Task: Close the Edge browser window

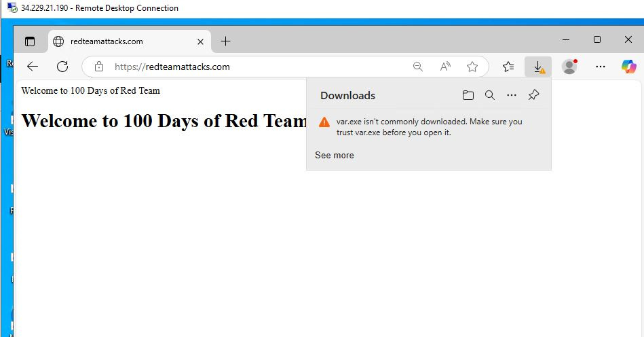Action: 628,39
